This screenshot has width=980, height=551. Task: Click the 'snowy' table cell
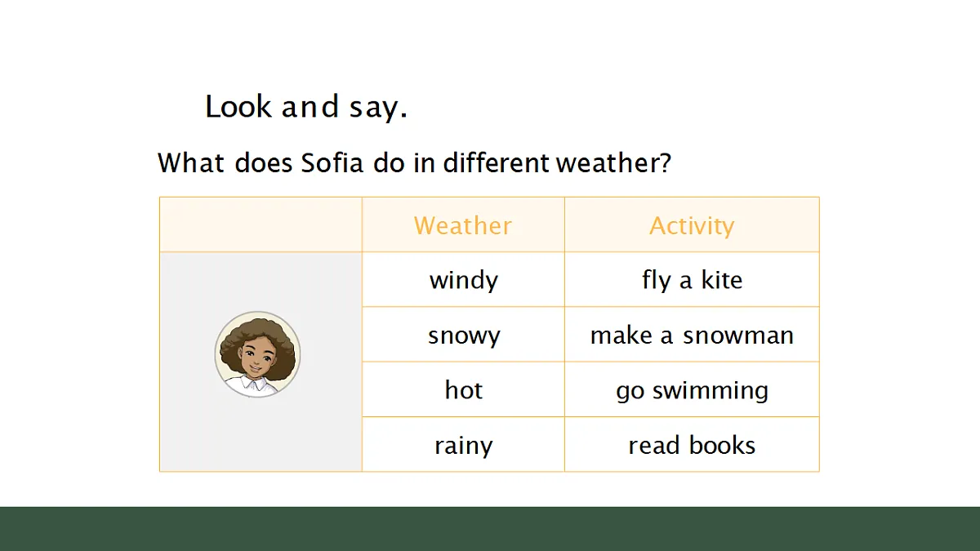[x=463, y=335]
